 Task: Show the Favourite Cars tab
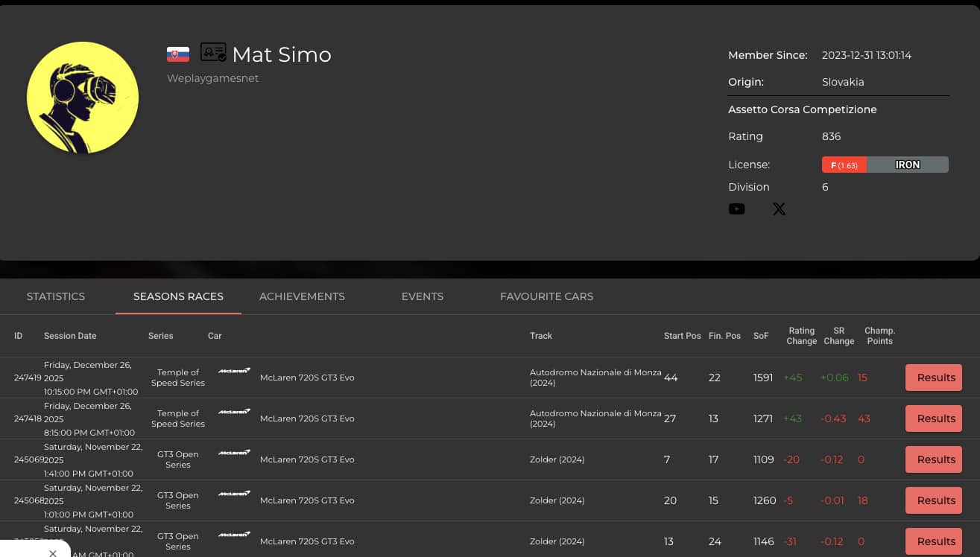pyautogui.click(x=546, y=296)
